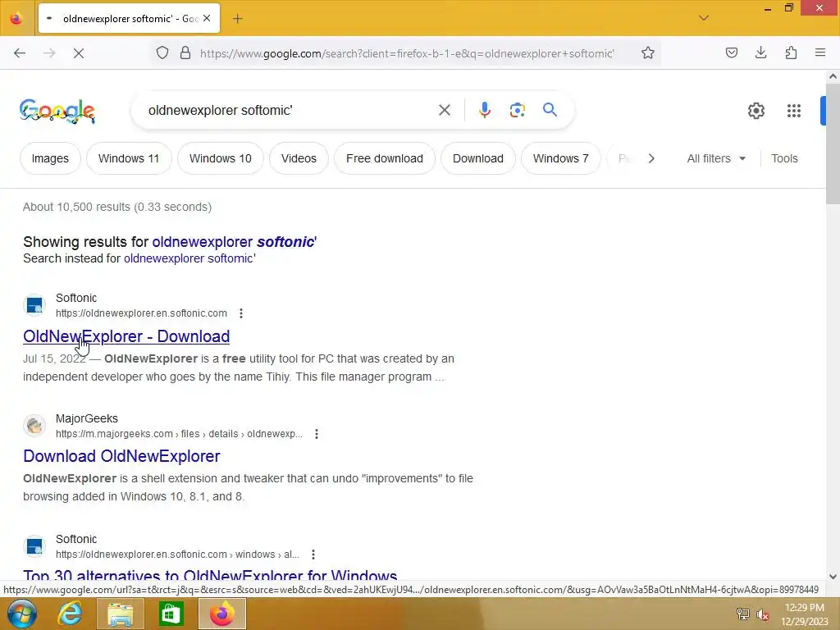Go to Google homepage via logo
The width and height of the screenshot is (840, 630).
coord(57,111)
